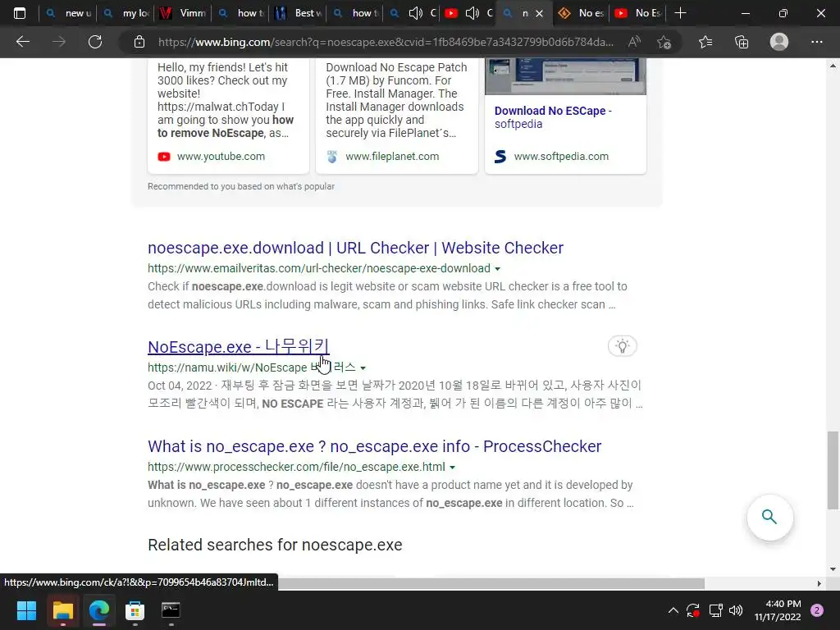The width and height of the screenshot is (840, 630).
Task: Mute the first audio-playing tab
Action: click(x=416, y=13)
